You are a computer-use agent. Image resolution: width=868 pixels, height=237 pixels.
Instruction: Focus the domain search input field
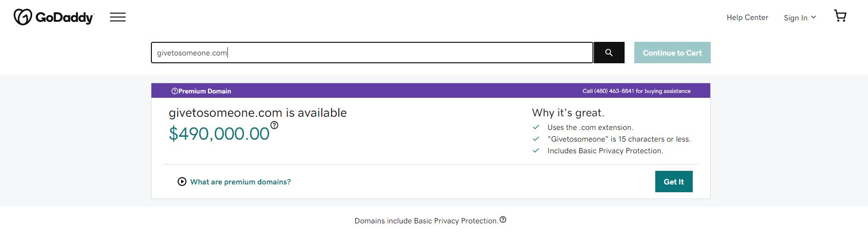372,53
